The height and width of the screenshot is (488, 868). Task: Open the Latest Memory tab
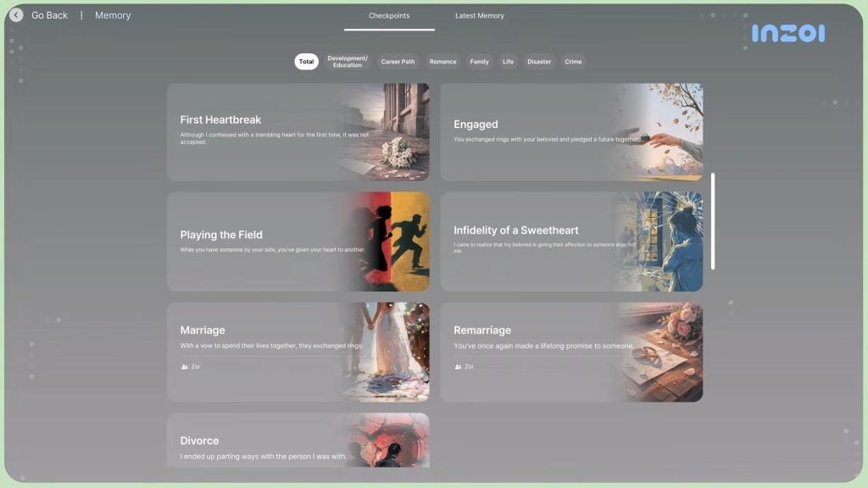click(x=479, y=16)
